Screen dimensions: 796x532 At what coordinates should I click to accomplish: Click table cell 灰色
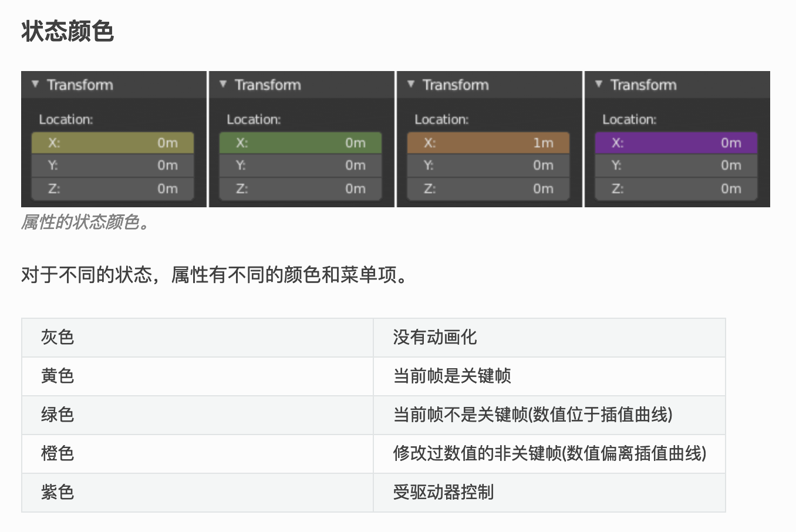coord(197,338)
